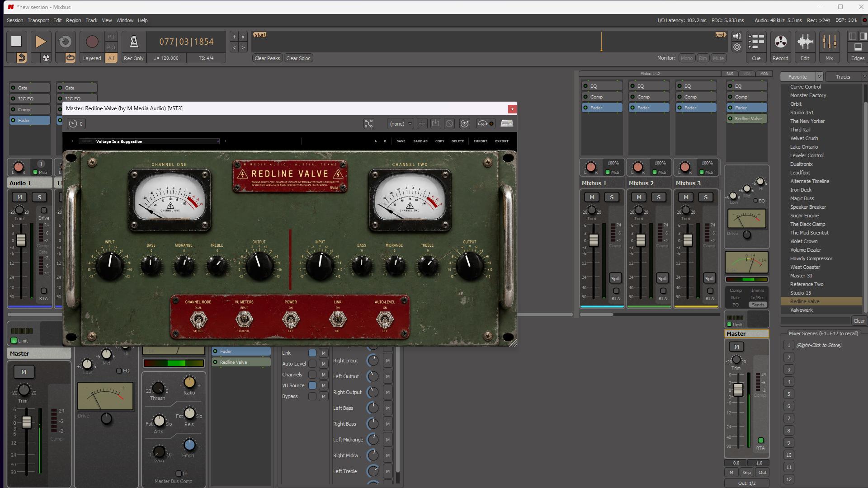Adjust the Master fader in right strip
The width and height of the screenshot is (868, 488).
pos(738,389)
